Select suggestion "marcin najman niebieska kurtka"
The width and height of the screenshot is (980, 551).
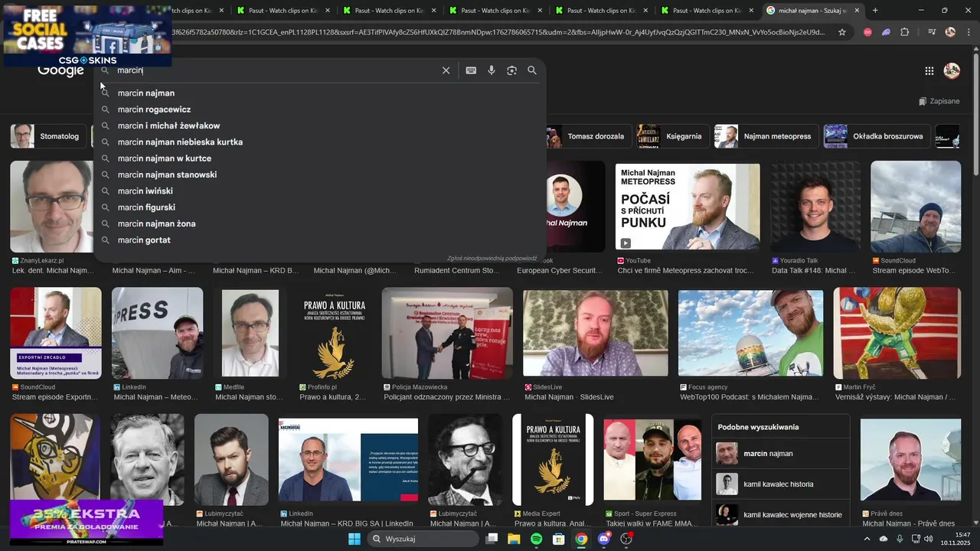[321, 142]
